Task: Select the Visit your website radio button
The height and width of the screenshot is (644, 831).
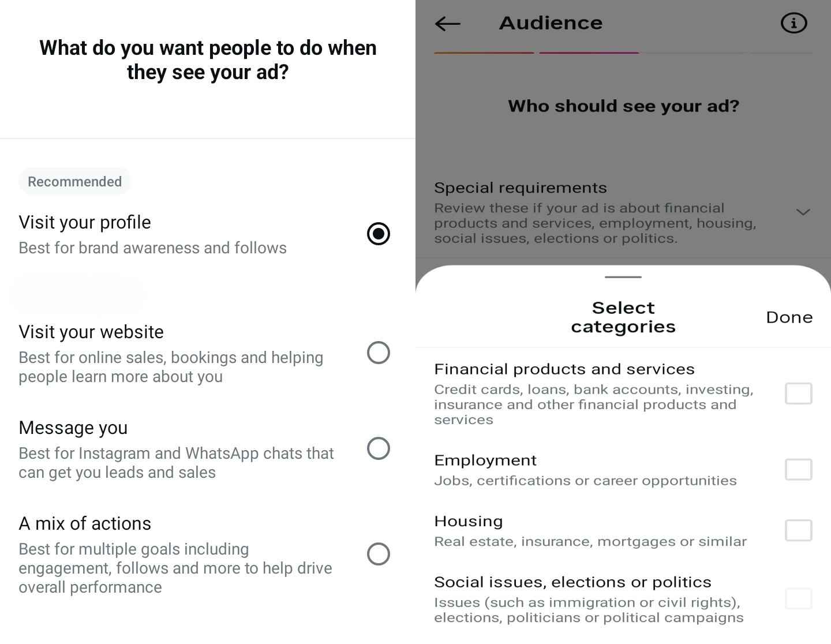Action: pos(379,353)
